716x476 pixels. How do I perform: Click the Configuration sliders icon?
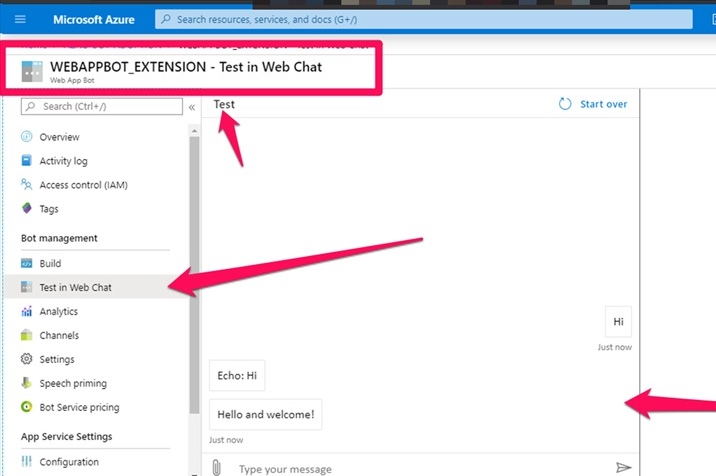coord(26,461)
